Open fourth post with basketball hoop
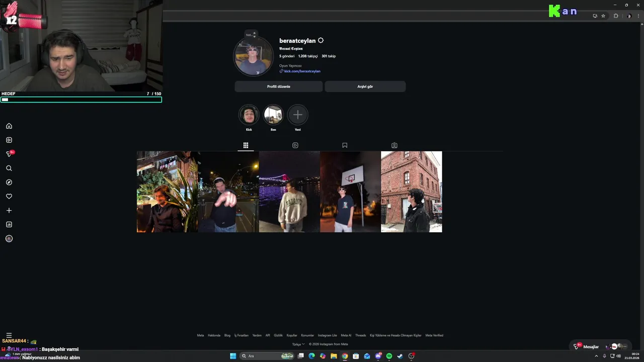The width and height of the screenshot is (644, 362). 350,192
